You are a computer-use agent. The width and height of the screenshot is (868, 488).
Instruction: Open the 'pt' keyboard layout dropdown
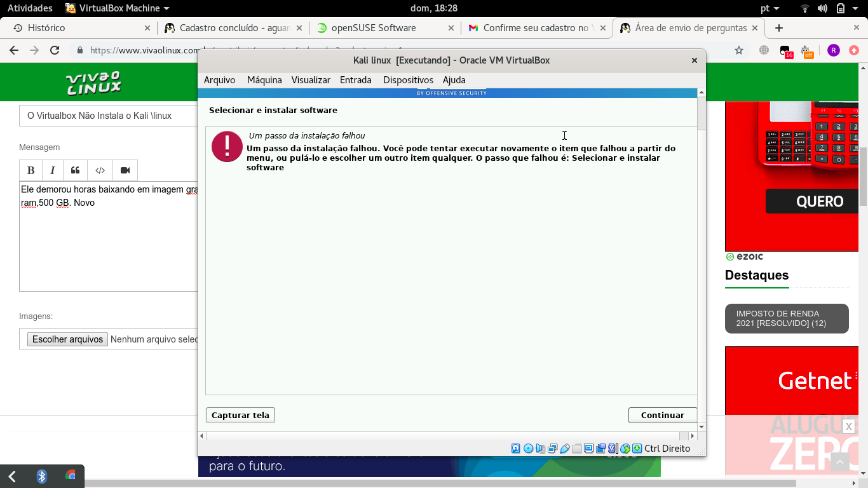770,8
